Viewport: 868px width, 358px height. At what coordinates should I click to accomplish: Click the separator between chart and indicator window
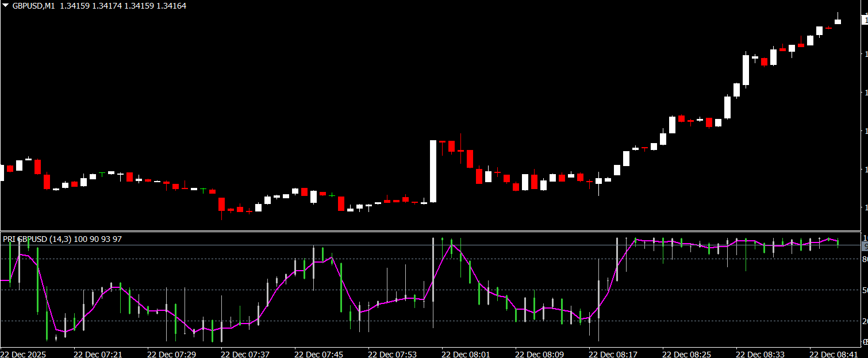431,232
